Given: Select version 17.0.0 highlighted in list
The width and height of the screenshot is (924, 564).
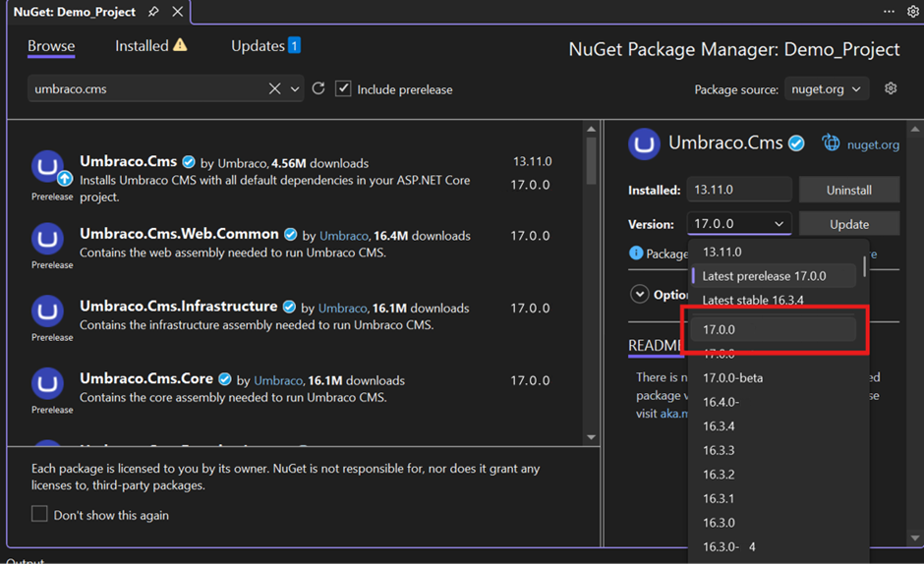Looking at the screenshot, I should [x=774, y=330].
